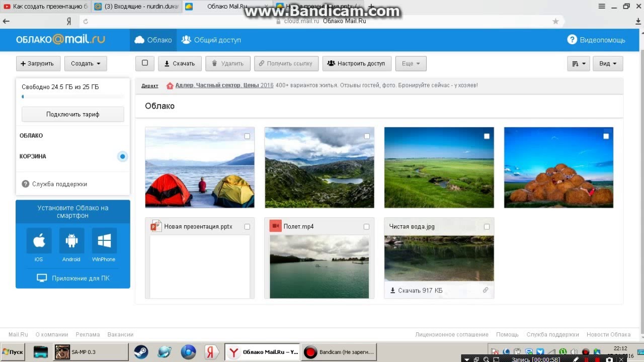
Task: Open the browser hamburger menu
Action: [x=602, y=6]
